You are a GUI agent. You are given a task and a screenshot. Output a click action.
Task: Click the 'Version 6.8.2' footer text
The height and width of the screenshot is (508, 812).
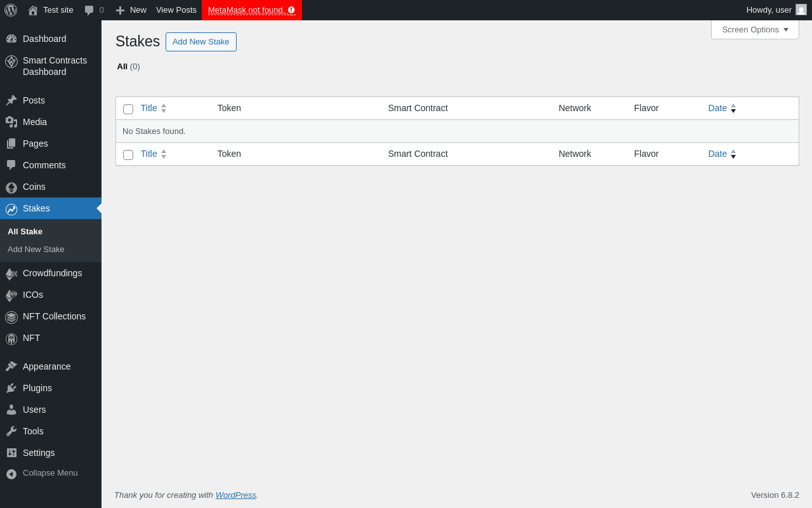(775, 495)
